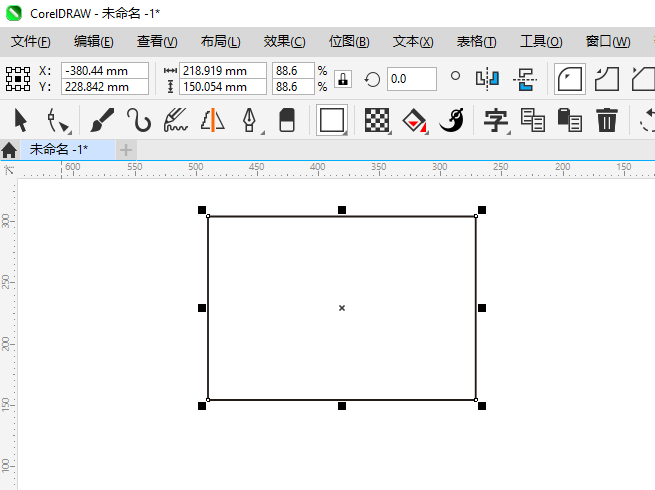655x490 pixels.
Task: Select the Round corner option
Action: coord(570,79)
